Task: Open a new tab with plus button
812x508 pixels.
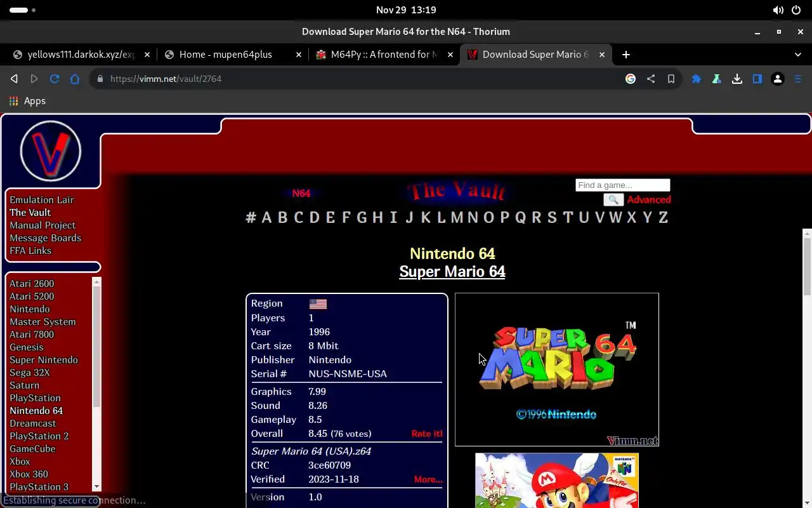Action: coord(626,55)
